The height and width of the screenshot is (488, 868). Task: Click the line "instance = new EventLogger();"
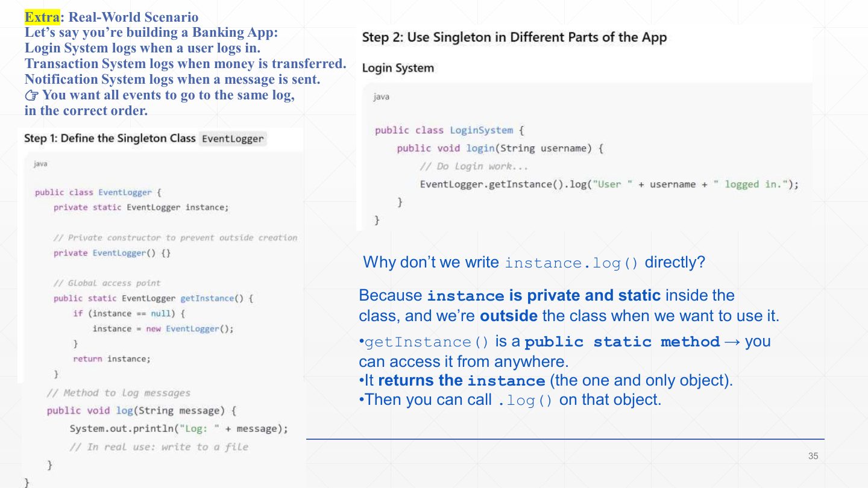pos(163,328)
